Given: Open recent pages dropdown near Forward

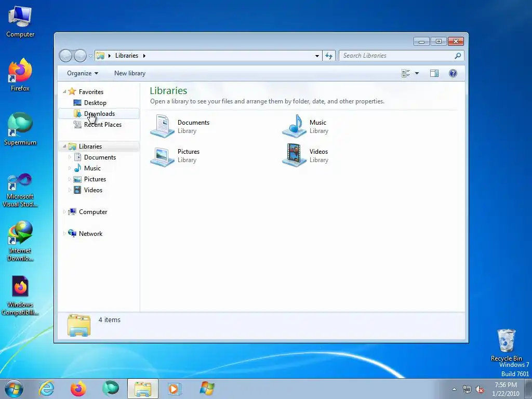Looking at the screenshot, I should [x=90, y=56].
